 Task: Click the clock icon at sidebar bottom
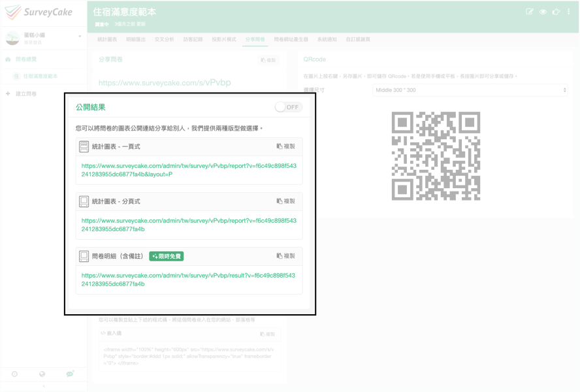(x=14, y=374)
